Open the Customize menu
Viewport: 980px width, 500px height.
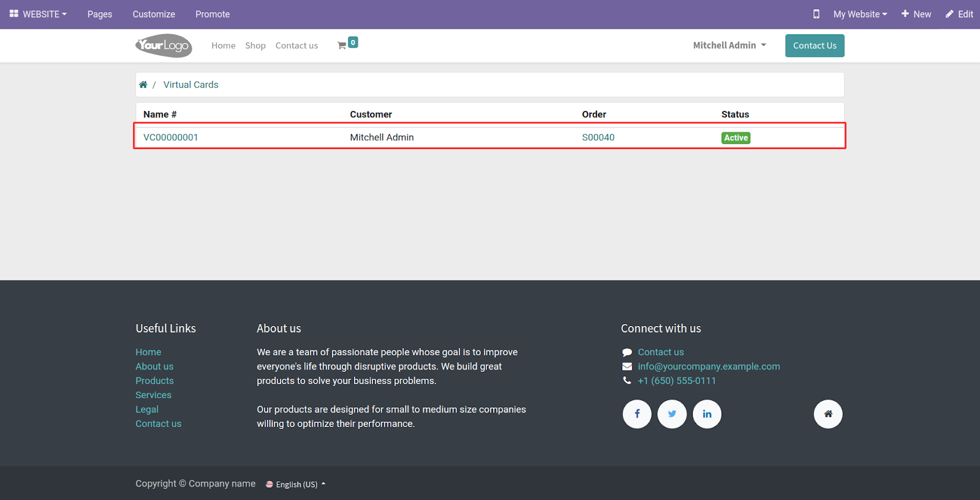pyautogui.click(x=154, y=14)
